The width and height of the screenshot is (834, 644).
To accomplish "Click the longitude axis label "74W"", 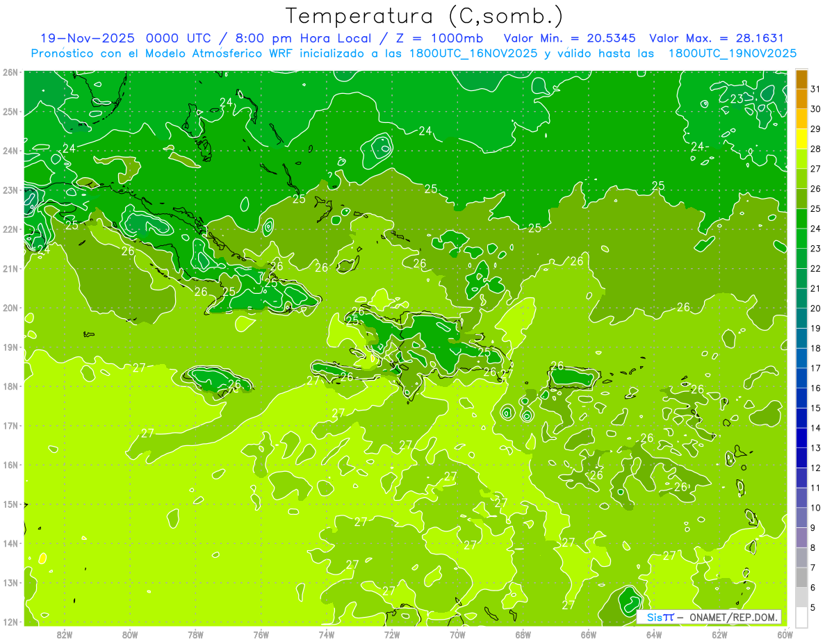I will click(x=327, y=634).
